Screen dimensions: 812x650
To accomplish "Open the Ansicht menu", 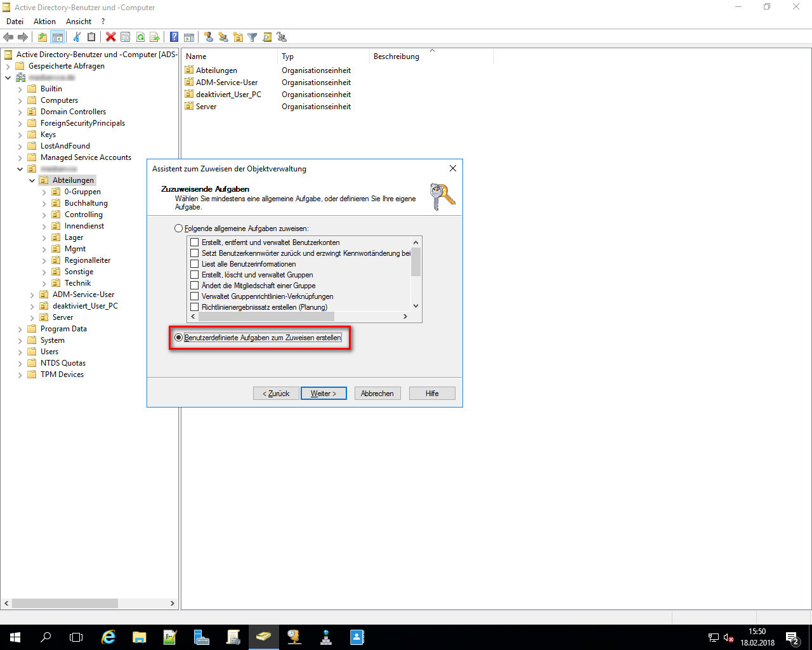I will click(79, 22).
